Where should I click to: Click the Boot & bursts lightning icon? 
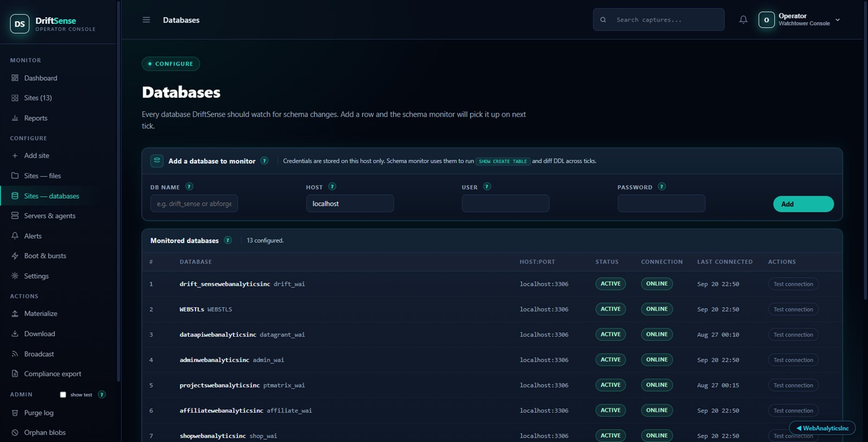click(x=15, y=256)
